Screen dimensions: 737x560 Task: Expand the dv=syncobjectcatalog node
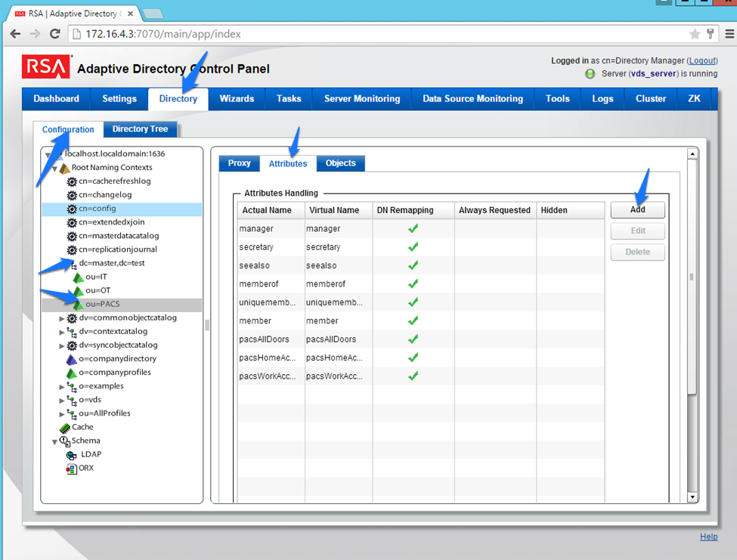(x=61, y=346)
